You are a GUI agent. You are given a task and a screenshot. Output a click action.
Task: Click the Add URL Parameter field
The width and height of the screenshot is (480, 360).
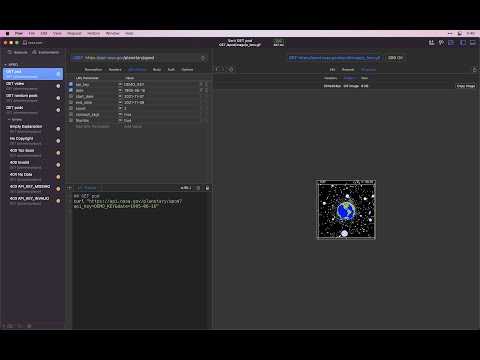point(92,127)
